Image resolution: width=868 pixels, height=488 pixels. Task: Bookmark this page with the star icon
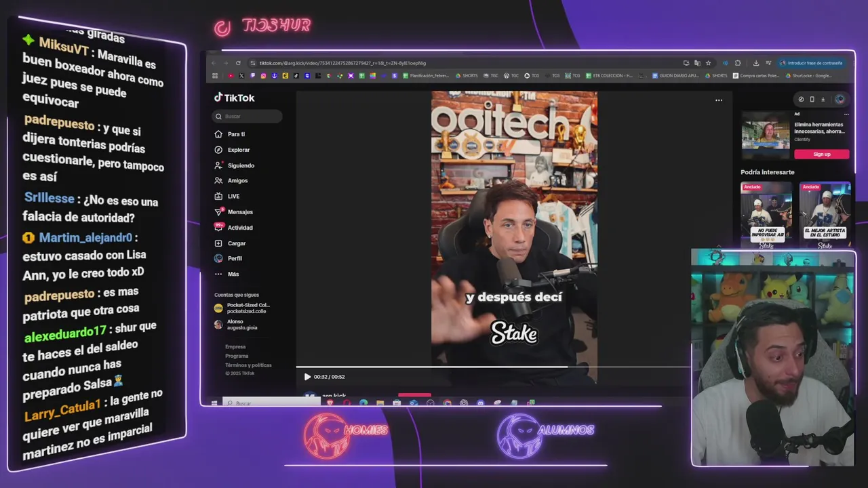coord(709,63)
